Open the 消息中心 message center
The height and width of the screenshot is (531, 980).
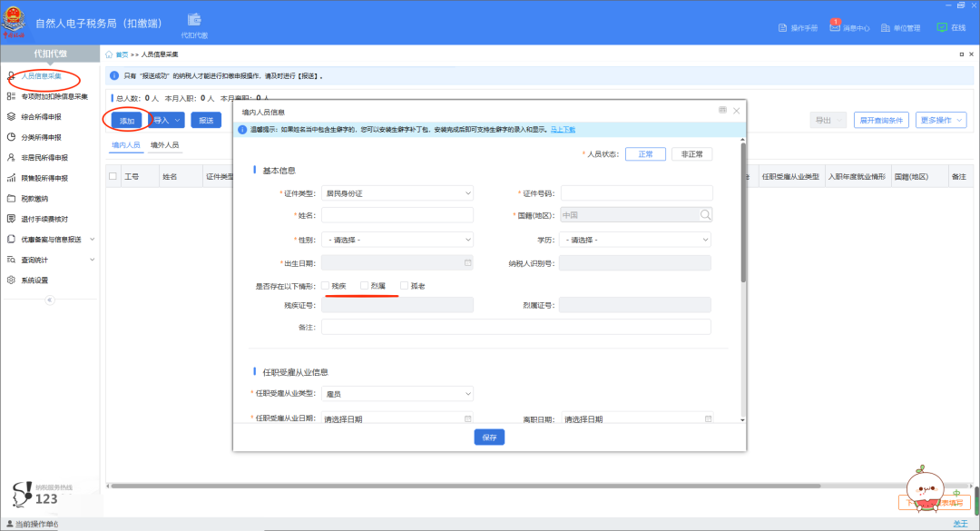pos(849,27)
